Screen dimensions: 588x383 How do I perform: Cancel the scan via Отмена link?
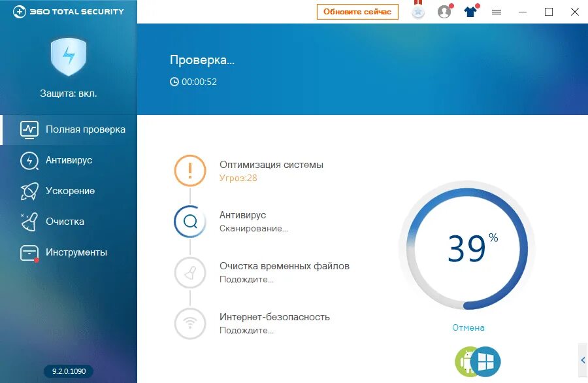click(468, 328)
